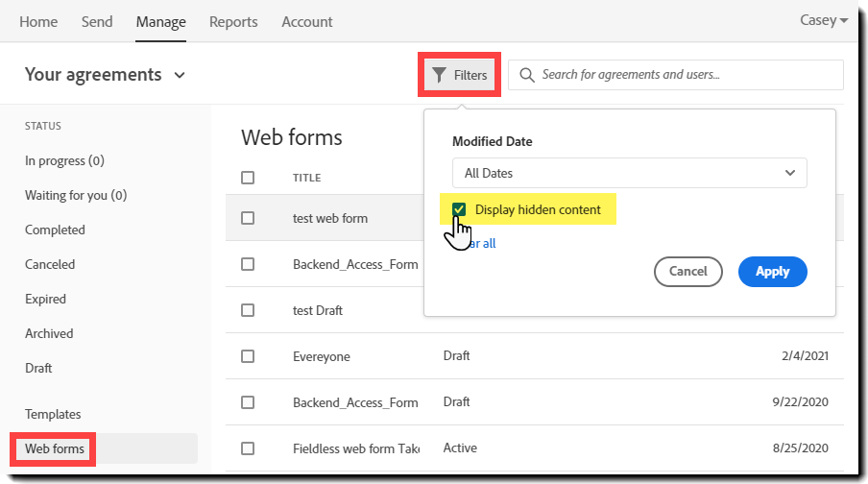Show Completed agreements in sidebar
Screen dimensions: 868x484
(55, 230)
